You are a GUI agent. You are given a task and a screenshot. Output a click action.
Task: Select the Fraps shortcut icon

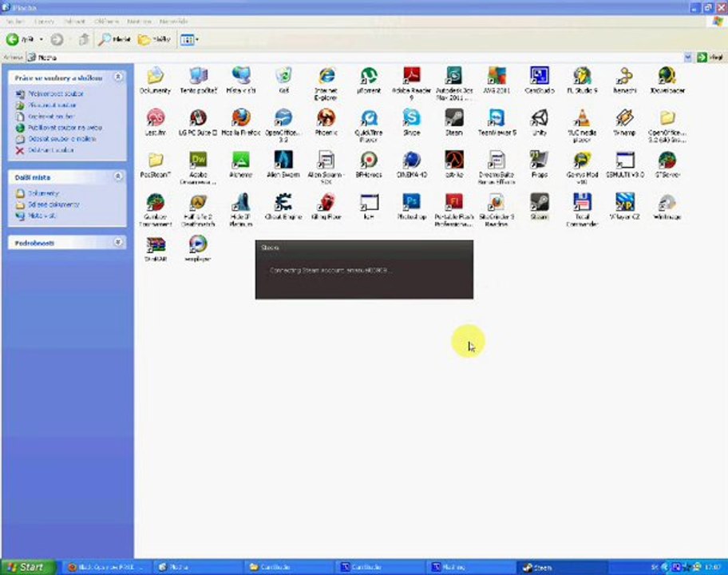(x=539, y=165)
